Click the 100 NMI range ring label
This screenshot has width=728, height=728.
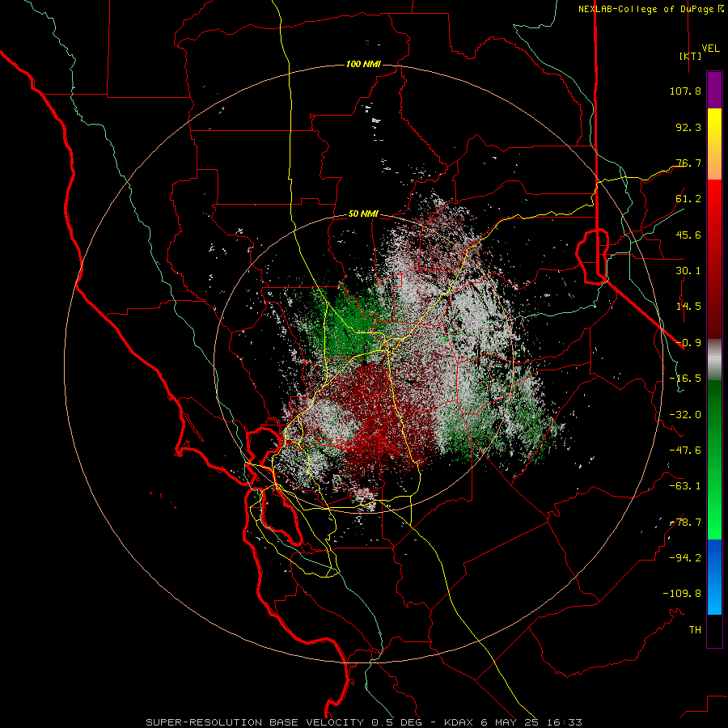coord(363,64)
